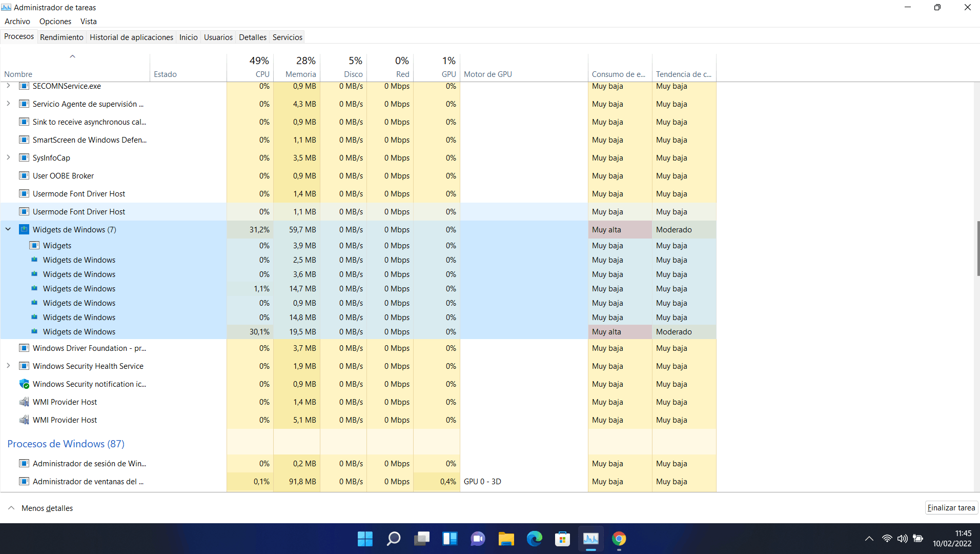Expand Windows Security Health Service
This screenshot has height=554, width=980.
(x=8, y=366)
